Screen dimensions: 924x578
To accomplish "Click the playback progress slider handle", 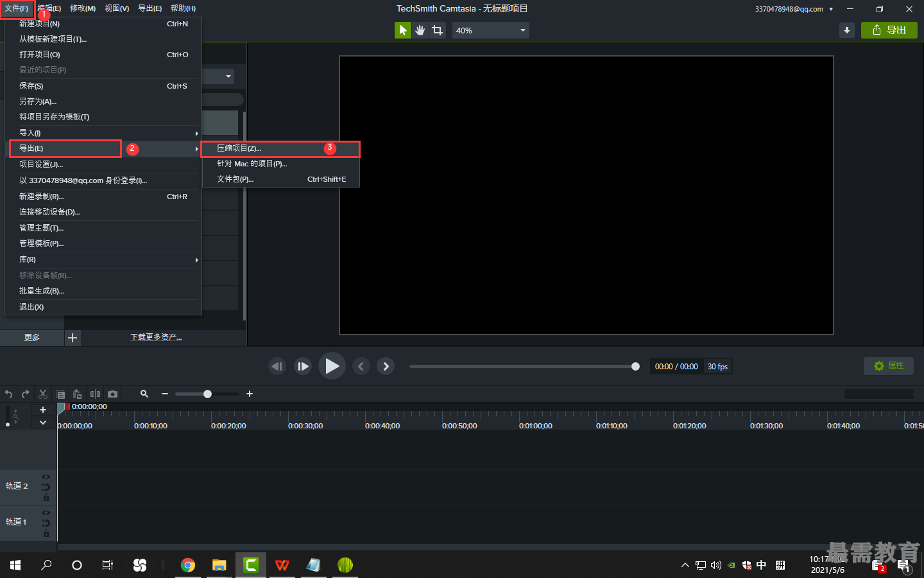I will (x=635, y=366).
